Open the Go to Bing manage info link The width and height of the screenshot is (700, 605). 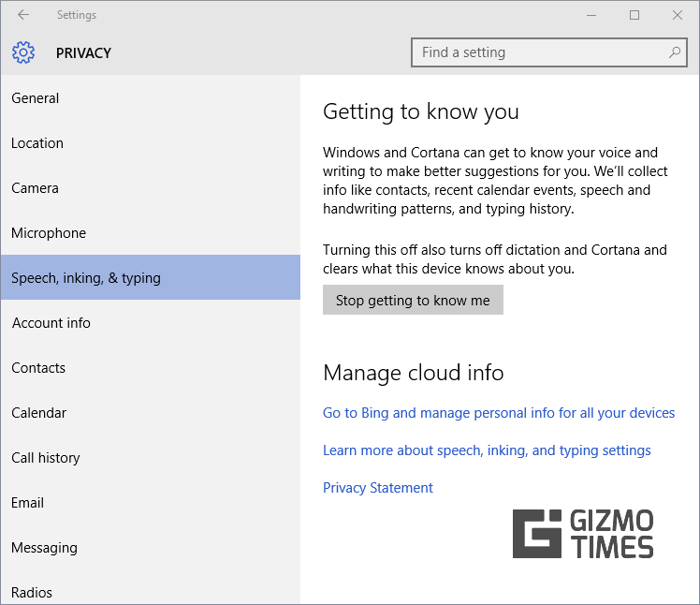coord(499,413)
